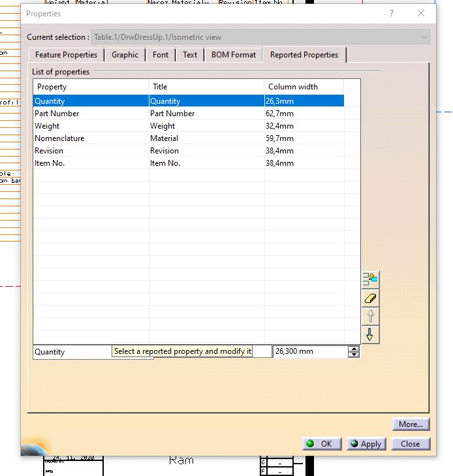The width and height of the screenshot is (453, 476).
Task: Increase column width with up spinner arrow
Action: [354, 349]
